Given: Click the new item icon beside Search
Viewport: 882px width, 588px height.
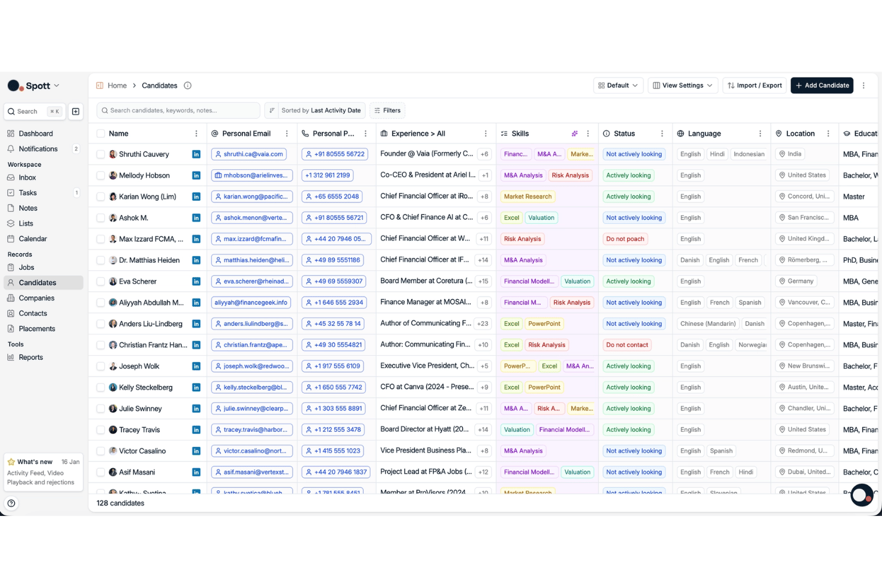Looking at the screenshot, I should [x=76, y=111].
